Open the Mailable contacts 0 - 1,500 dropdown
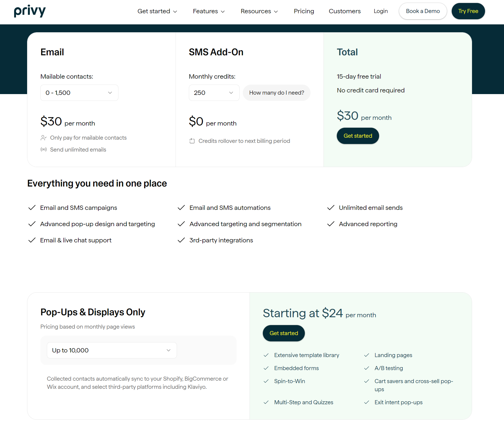This screenshot has width=504, height=433. [x=79, y=93]
